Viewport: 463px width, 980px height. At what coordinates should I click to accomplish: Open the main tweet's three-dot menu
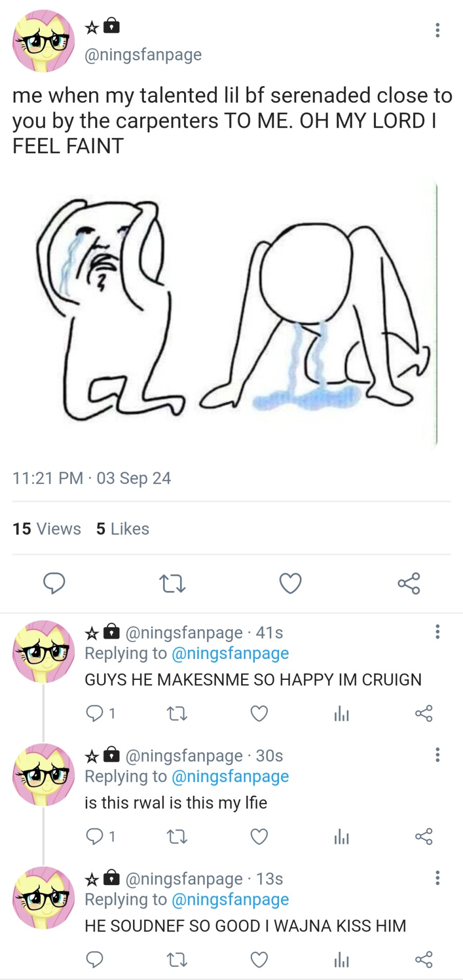(437, 30)
